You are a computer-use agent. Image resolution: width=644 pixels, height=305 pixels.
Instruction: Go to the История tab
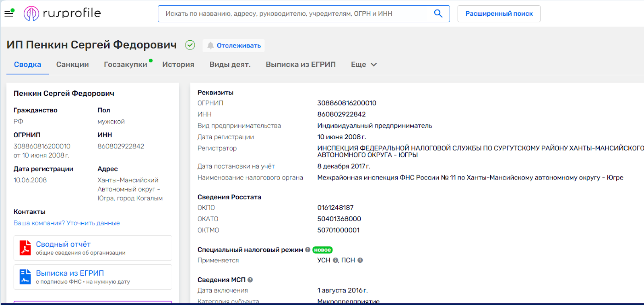(x=178, y=64)
